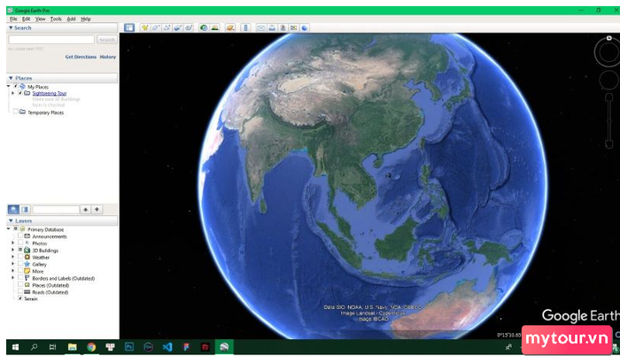The width and height of the screenshot is (620, 364).
Task: Click the Save Image toolbar icon
Action: click(x=283, y=27)
